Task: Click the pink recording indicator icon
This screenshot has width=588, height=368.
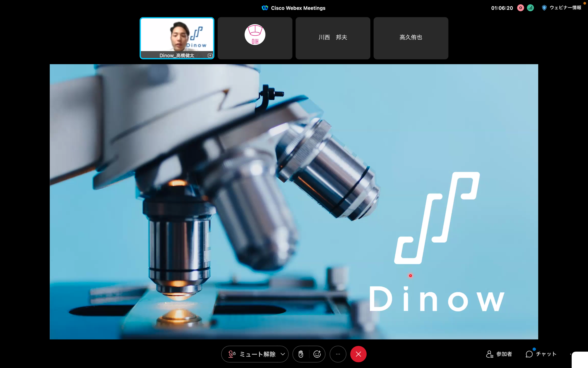Action: tap(521, 8)
